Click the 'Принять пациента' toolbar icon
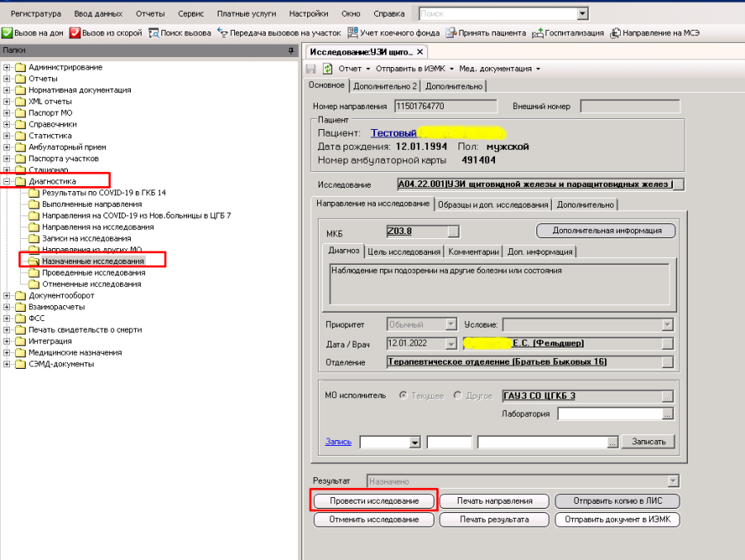This screenshot has height=560, width=745. point(451,33)
